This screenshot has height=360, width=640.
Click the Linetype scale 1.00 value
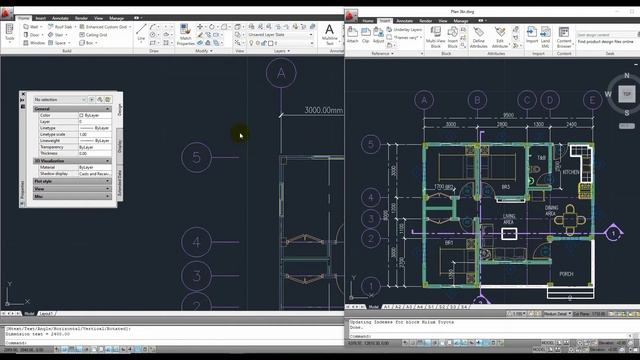click(x=95, y=134)
